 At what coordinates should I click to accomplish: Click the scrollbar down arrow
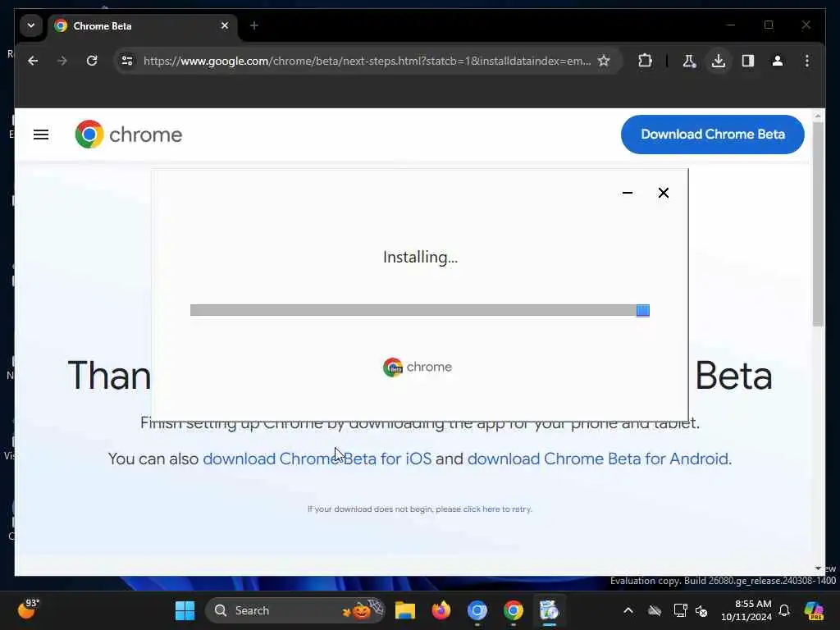point(818,568)
